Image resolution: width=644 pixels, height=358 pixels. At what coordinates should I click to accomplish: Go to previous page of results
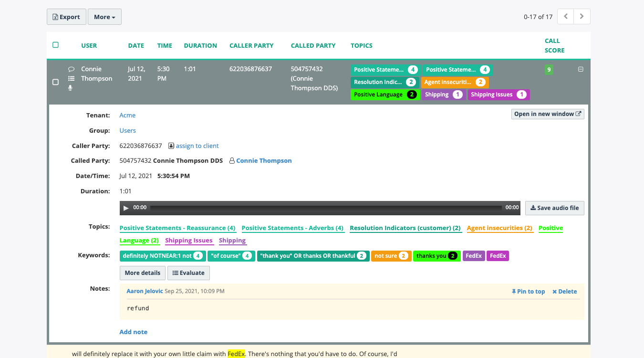pyautogui.click(x=566, y=16)
